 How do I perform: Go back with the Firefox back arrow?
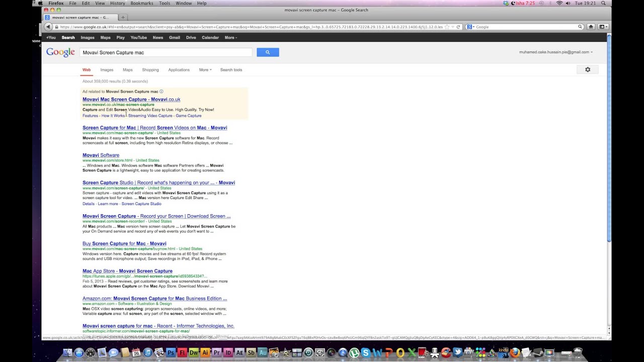click(x=48, y=27)
